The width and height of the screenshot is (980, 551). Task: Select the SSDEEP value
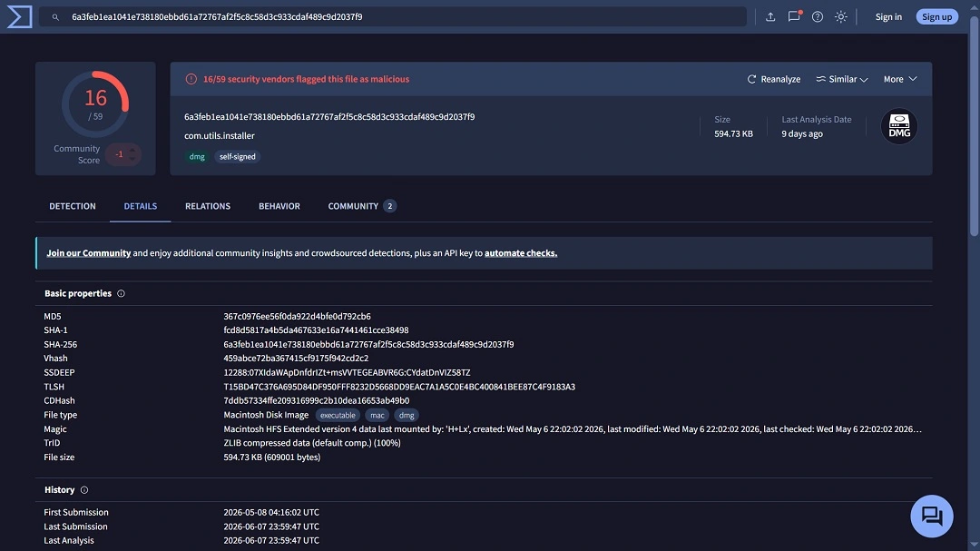pos(347,372)
